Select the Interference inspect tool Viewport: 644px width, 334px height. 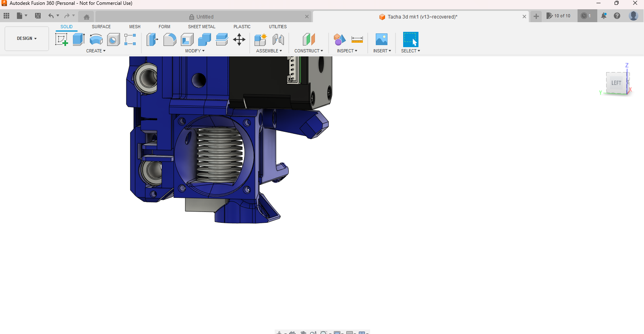(340, 39)
